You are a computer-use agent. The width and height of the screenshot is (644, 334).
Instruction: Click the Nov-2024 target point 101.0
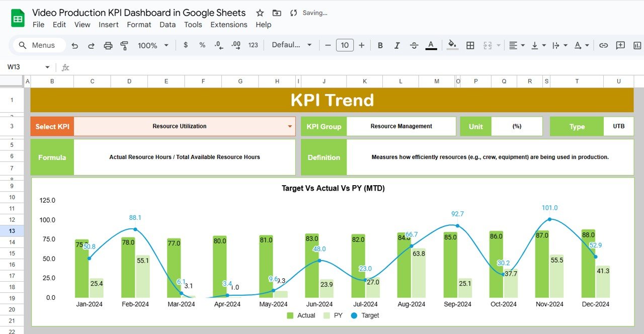click(x=549, y=219)
